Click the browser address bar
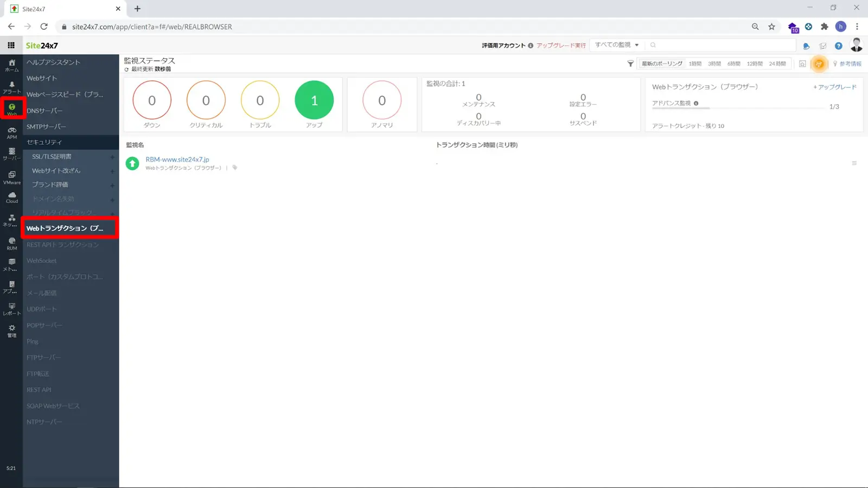Viewport: 868px width, 488px height. [401, 27]
